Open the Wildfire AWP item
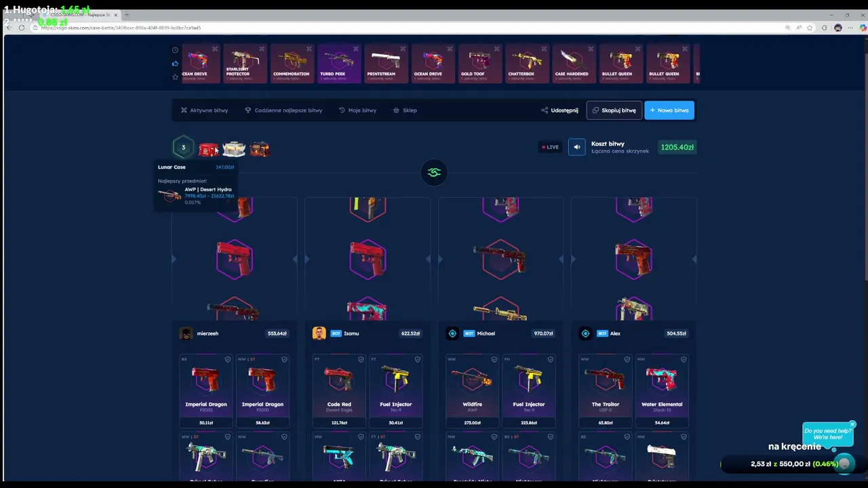This screenshot has width=868, height=488. [x=472, y=391]
